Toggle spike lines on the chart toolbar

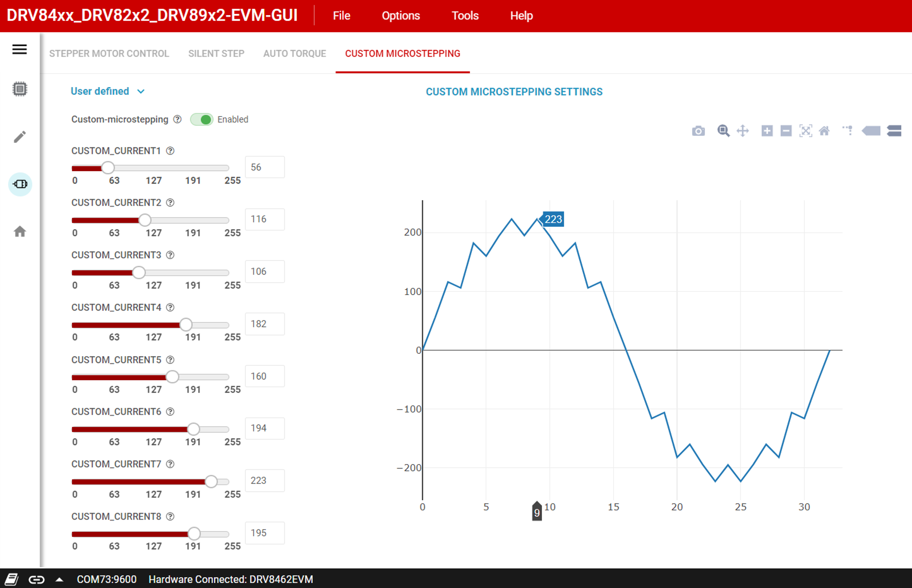click(848, 131)
